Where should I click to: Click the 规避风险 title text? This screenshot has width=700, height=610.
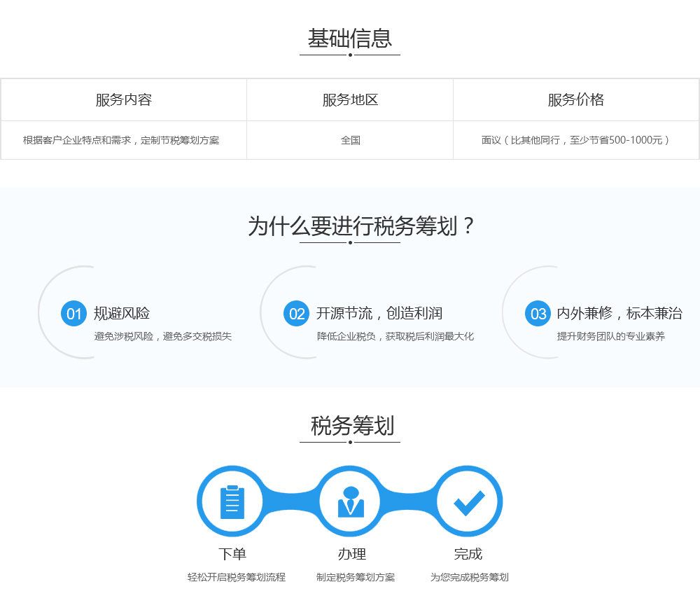[x=121, y=314]
